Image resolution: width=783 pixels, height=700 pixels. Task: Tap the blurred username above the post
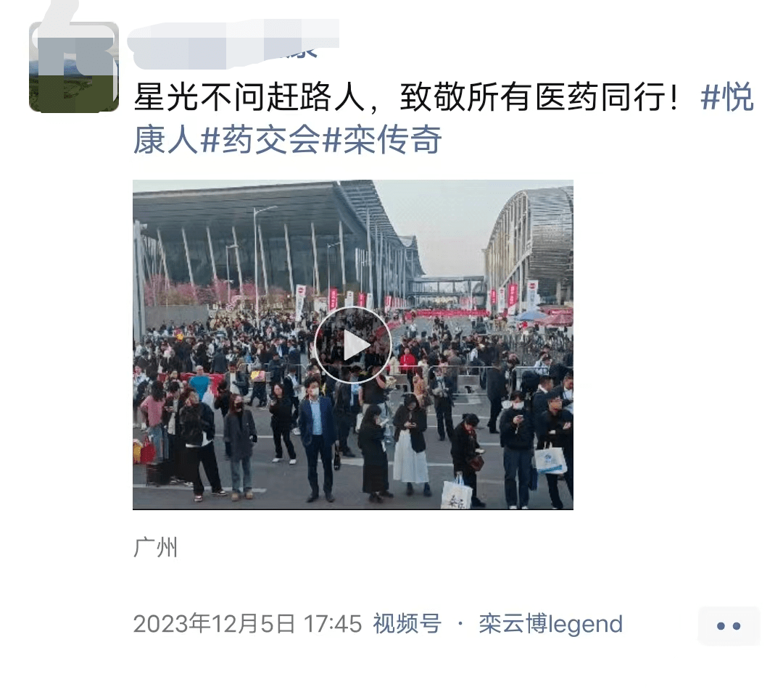tap(233, 44)
